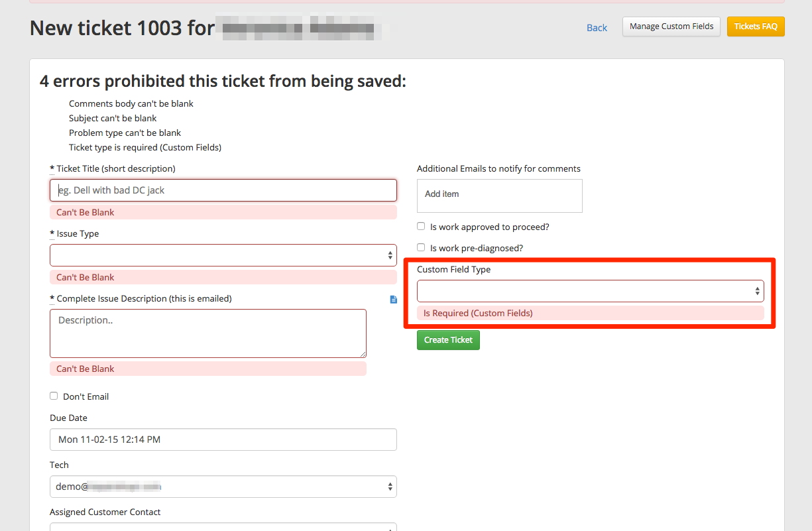
Task: Check the "Is work approved to proceed?" box
Action: 421,227
